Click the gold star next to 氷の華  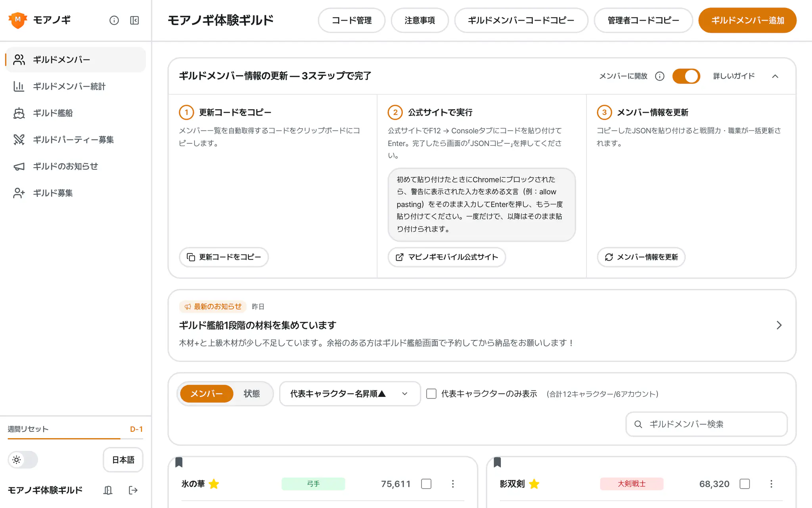[214, 484]
